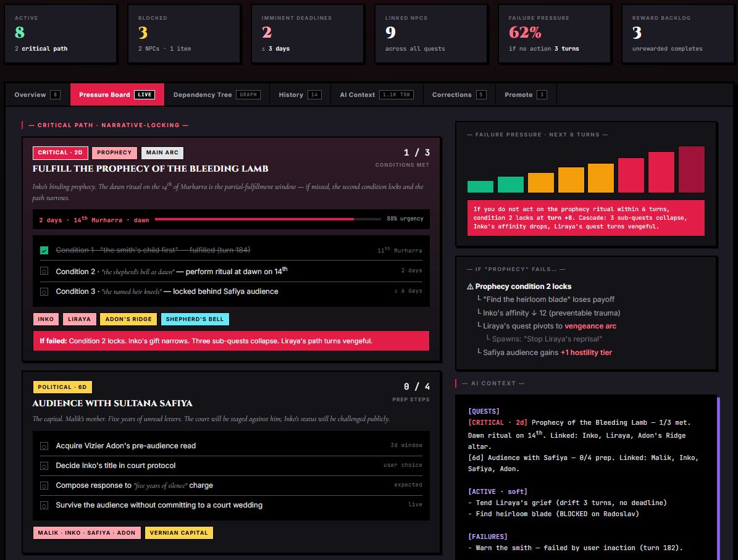Open the Failure Pressure 62% card
Image resolution: width=738 pixels, height=560 pixels.
click(555, 33)
